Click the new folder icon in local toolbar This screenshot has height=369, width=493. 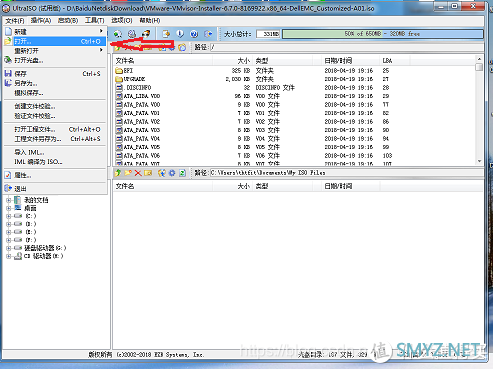tap(128, 173)
